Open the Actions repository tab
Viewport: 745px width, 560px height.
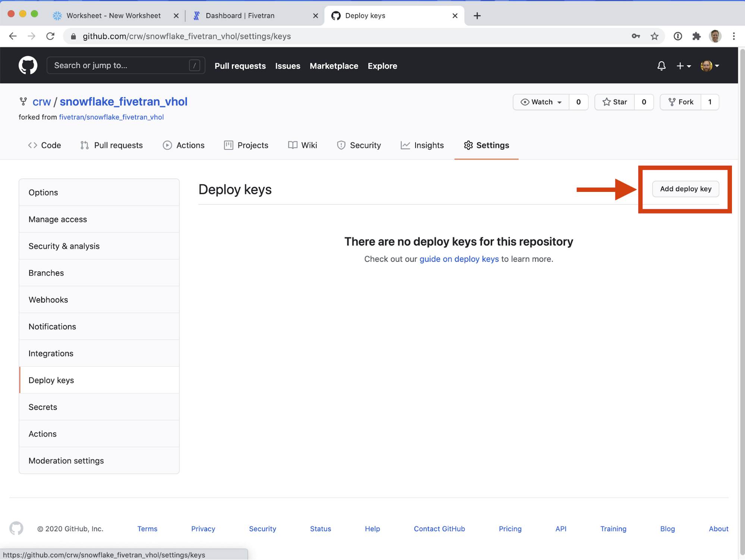tap(184, 145)
